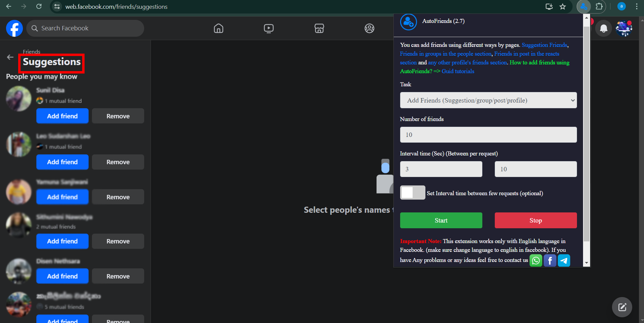Open the browser Extensions puzzle icon
This screenshot has height=323, width=644.
[600, 6]
